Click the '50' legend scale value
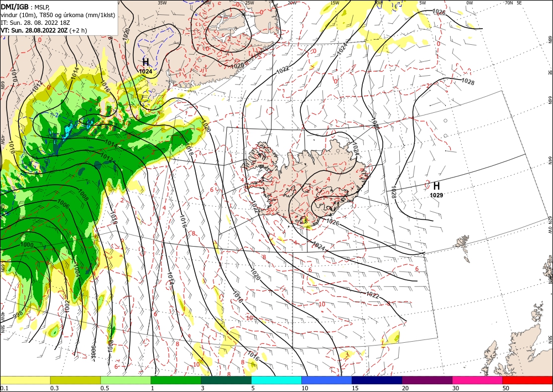The width and height of the screenshot is (553, 392). click(x=506, y=388)
